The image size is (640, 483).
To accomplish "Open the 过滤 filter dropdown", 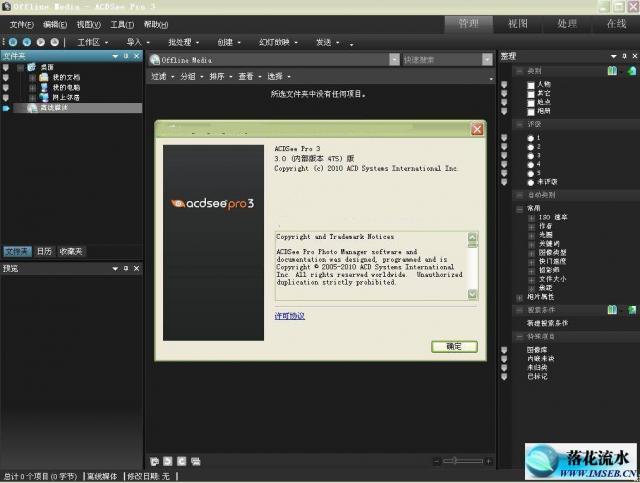I will tap(162, 76).
